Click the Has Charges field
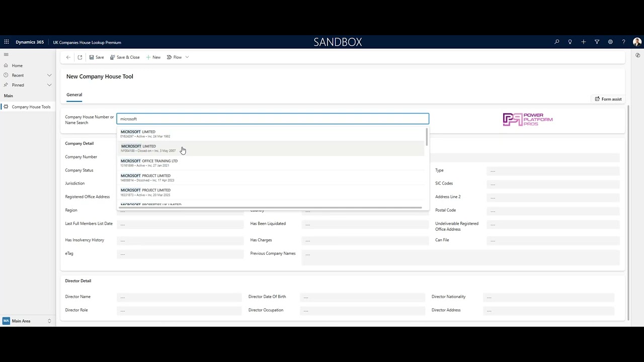This screenshot has height=362, width=644. 365,240
